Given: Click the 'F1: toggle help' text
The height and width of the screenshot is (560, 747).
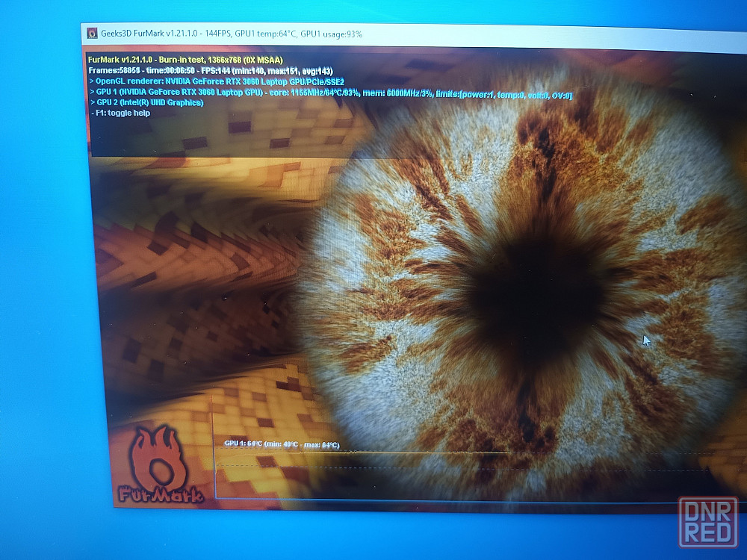Looking at the screenshot, I should pos(121,113).
